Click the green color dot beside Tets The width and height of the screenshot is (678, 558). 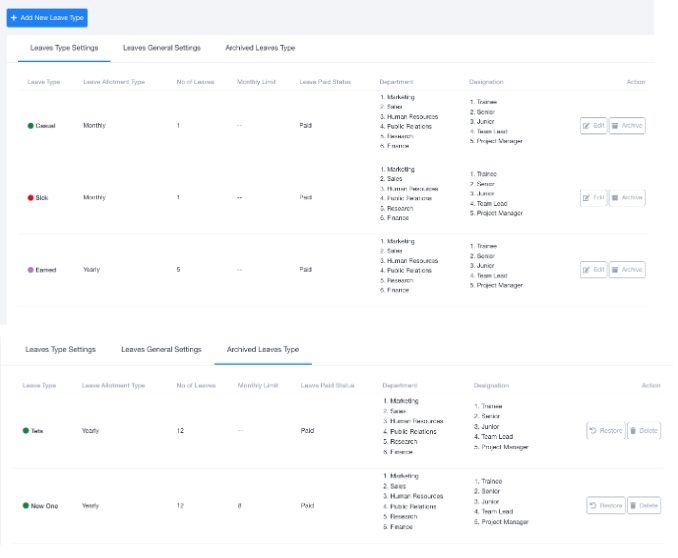coord(26,431)
